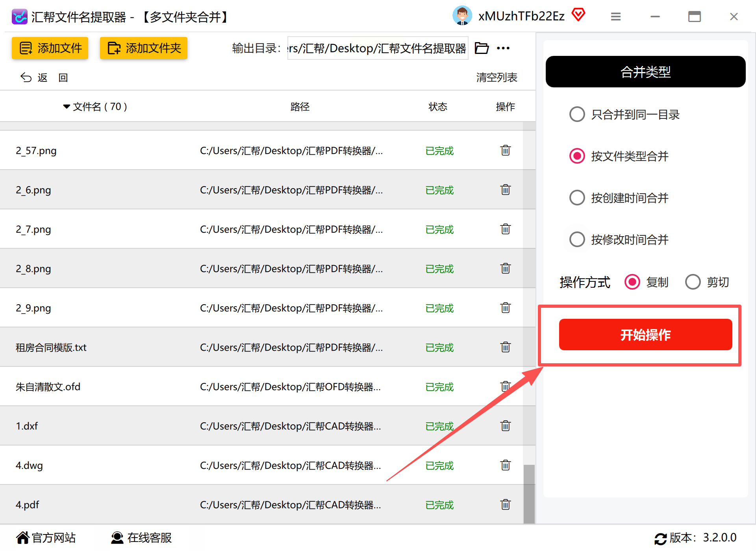This screenshot has width=756, height=551.
Task: Select 只合并到同一目录 radio option
Action: 577,115
